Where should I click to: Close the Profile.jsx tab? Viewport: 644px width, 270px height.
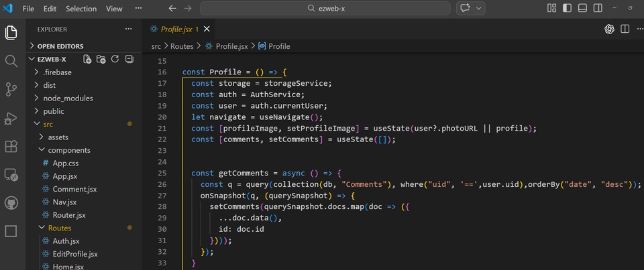(x=207, y=29)
